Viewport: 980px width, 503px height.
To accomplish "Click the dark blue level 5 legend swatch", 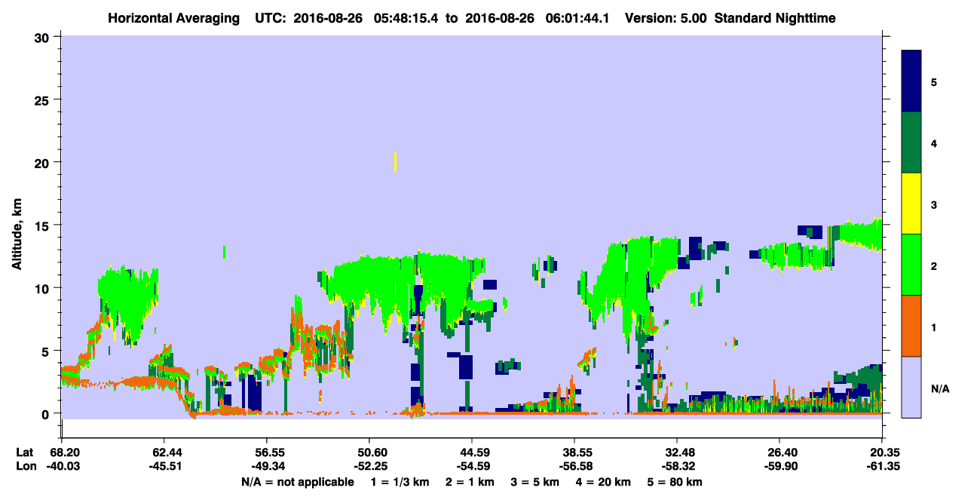I will [x=911, y=81].
